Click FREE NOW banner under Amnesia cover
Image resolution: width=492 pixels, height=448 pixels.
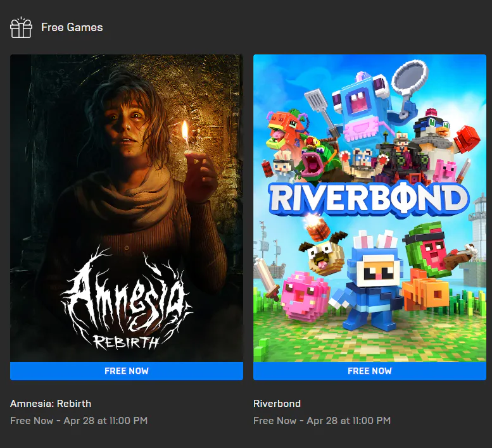coord(127,371)
